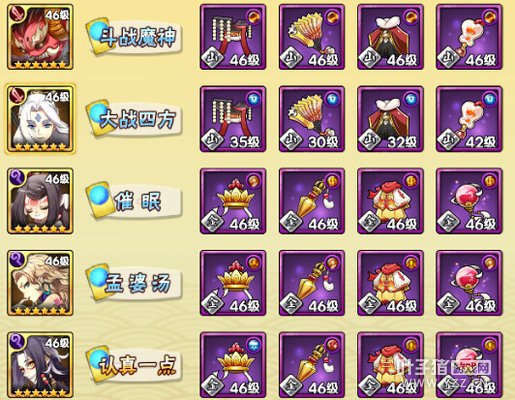Viewport: 515px width, 400px height.
Task: Select the level 32 red robe armor
Action: 390,119
